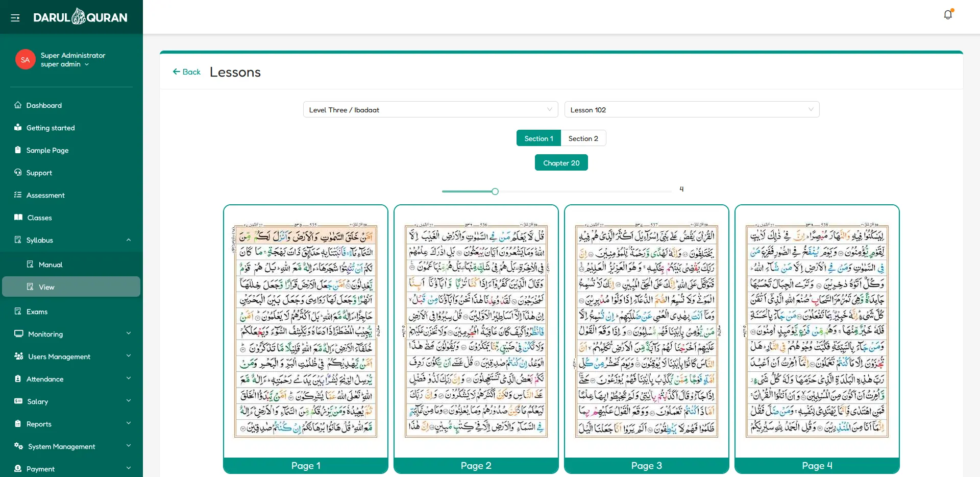Open the Lesson 102 dropdown
The height and width of the screenshot is (477, 980).
click(x=691, y=109)
